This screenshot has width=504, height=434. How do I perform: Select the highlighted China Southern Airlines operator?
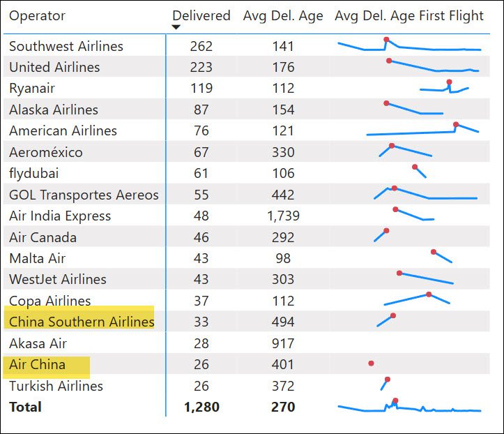(82, 322)
